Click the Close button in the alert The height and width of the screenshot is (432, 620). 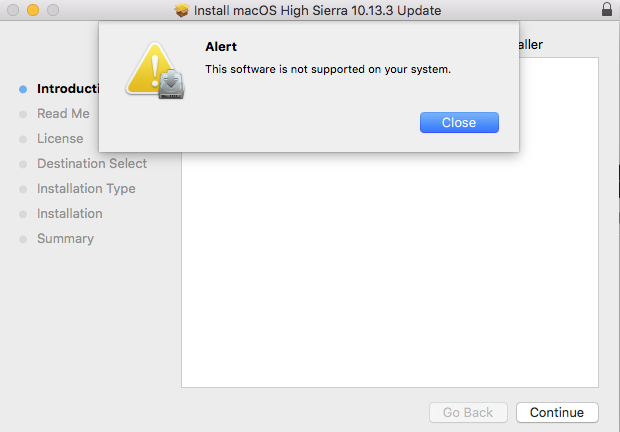click(x=459, y=123)
